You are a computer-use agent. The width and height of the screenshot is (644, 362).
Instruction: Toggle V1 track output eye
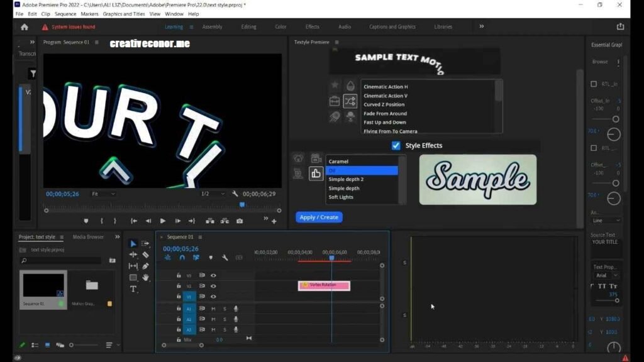click(213, 297)
